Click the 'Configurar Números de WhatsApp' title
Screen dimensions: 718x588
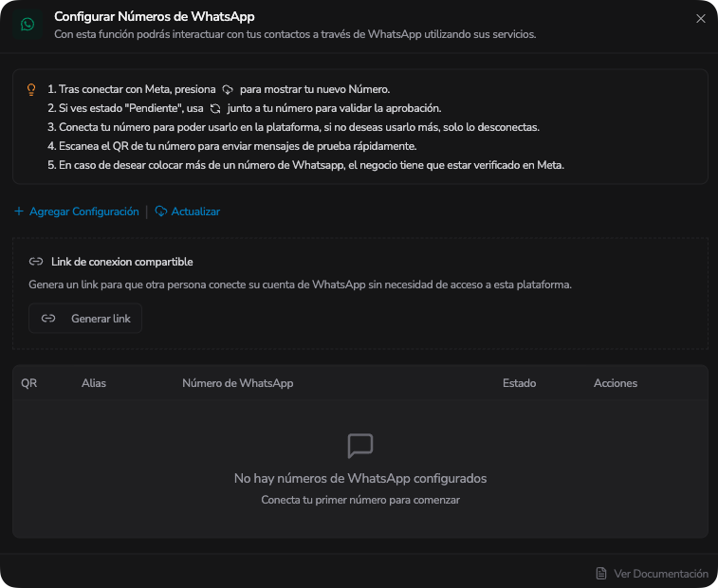point(155,16)
